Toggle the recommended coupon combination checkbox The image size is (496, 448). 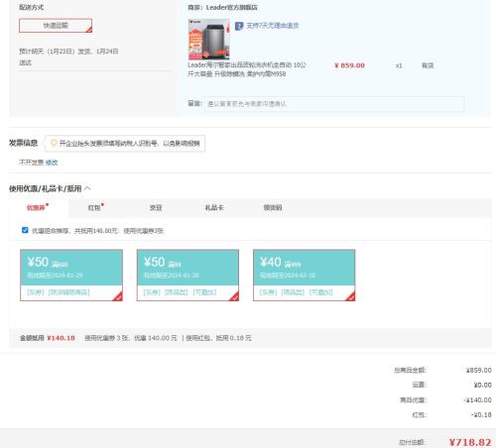coord(25,230)
